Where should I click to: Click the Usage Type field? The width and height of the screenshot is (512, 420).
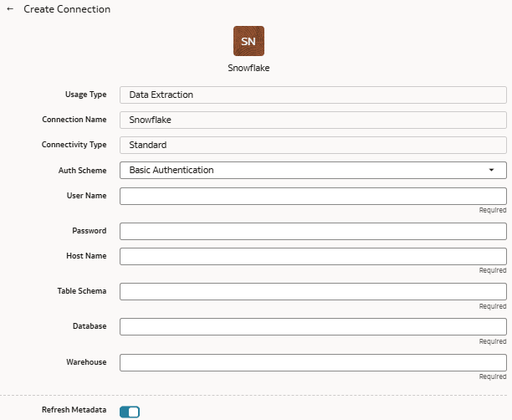(x=313, y=95)
